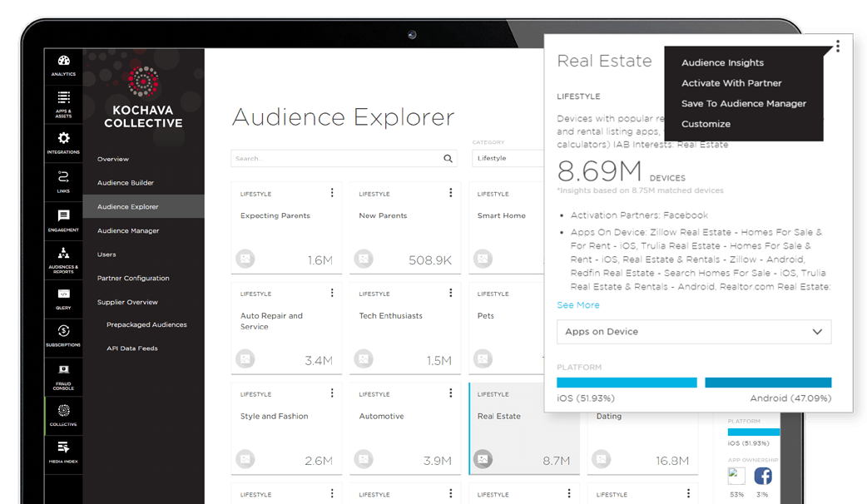Open Style and Fashion card options menu
The image size is (867, 504).
point(332,393)
